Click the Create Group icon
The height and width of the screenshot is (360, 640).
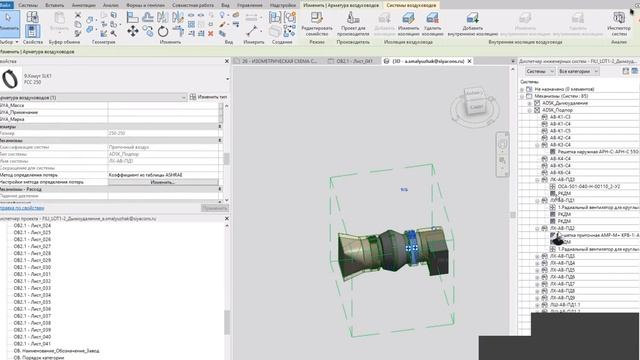290,17
